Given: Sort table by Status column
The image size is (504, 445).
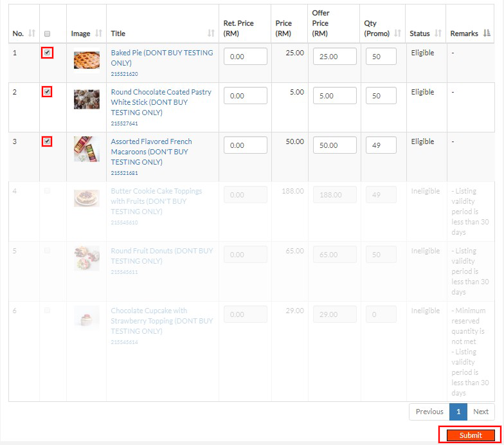Looking at the screenshot, I should coord(438,33).
